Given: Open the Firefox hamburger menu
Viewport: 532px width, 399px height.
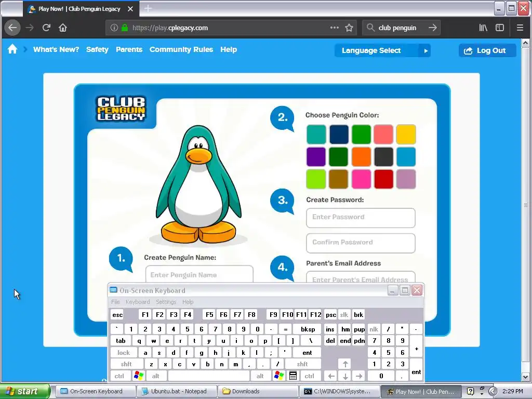Looking at the screenshot, I should pyautogui.click(x=520, y=28).
